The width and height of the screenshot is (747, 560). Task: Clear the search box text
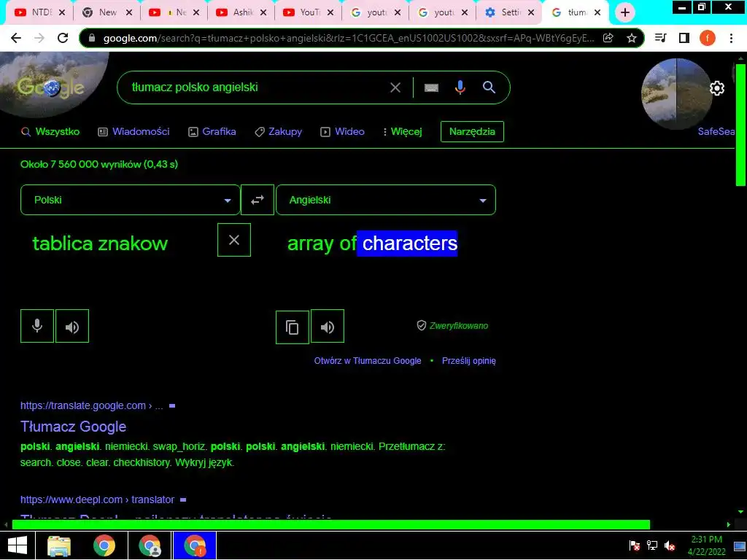[x=395, y=87]
